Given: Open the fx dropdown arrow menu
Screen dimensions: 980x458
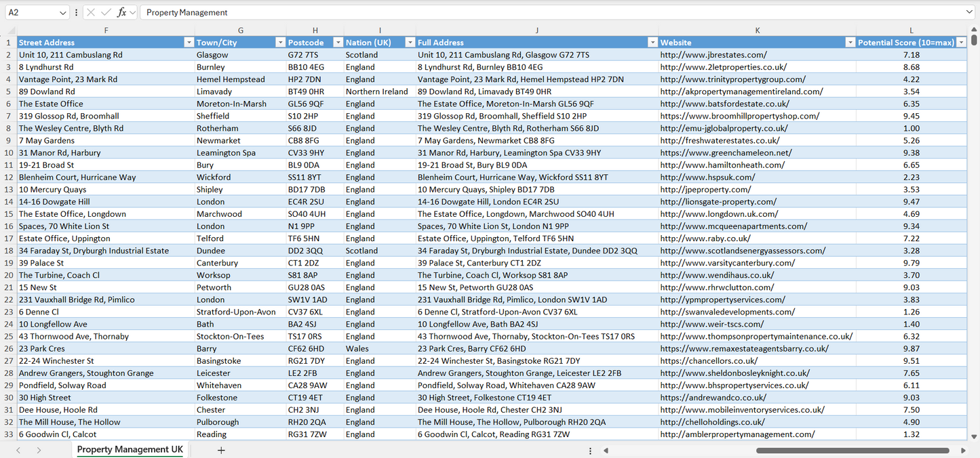Looking at the screenshot, I should click(x=134, y=12).
